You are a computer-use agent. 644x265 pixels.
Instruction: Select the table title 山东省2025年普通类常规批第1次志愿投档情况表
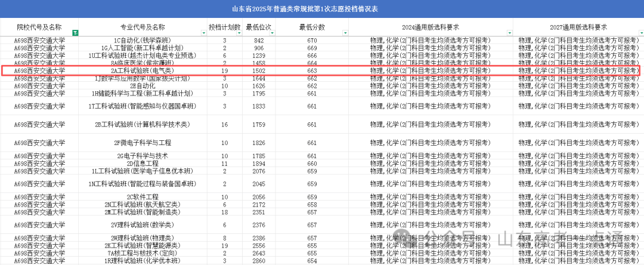point(321,10)
